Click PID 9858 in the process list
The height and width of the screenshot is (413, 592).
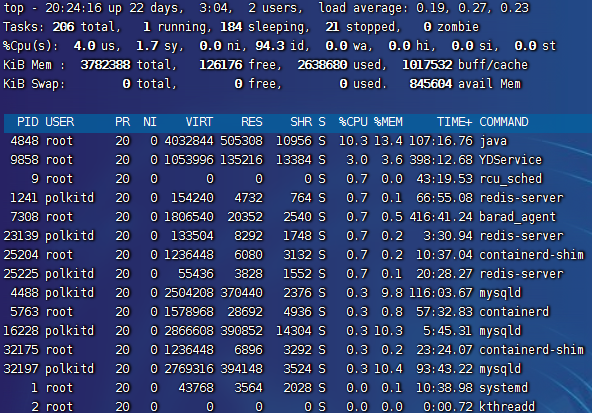[25, 160]
